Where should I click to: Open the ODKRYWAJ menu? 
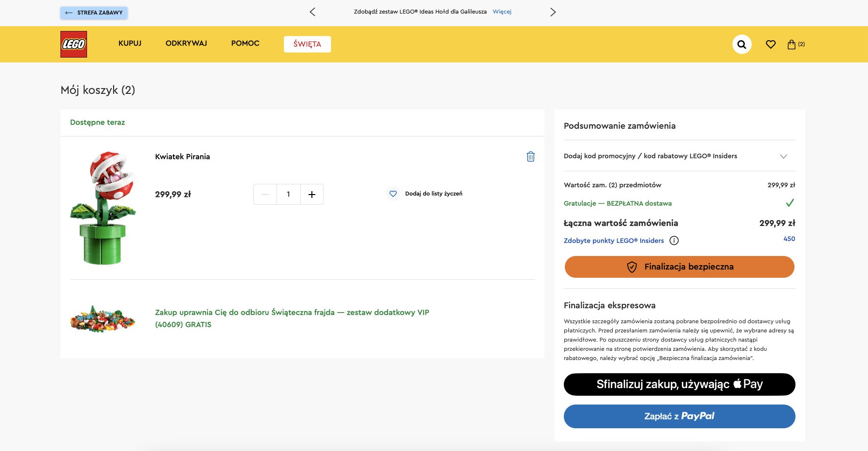click(186, 43)
